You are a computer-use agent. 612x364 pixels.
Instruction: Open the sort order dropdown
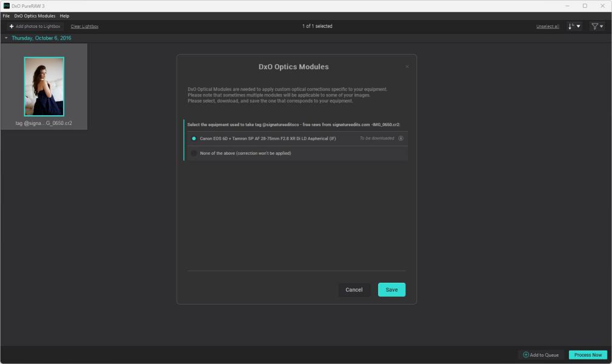coord(574,26)
